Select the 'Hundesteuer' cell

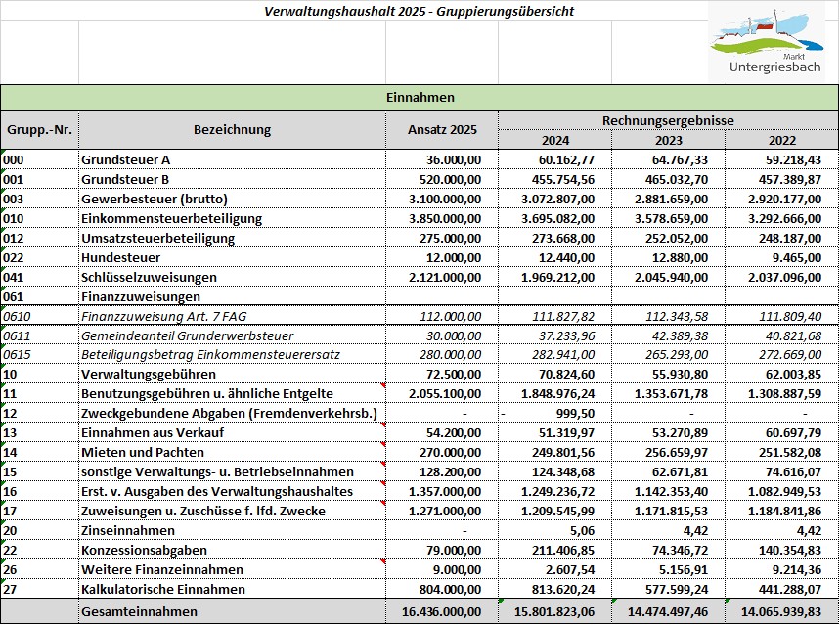click(232, 258)
